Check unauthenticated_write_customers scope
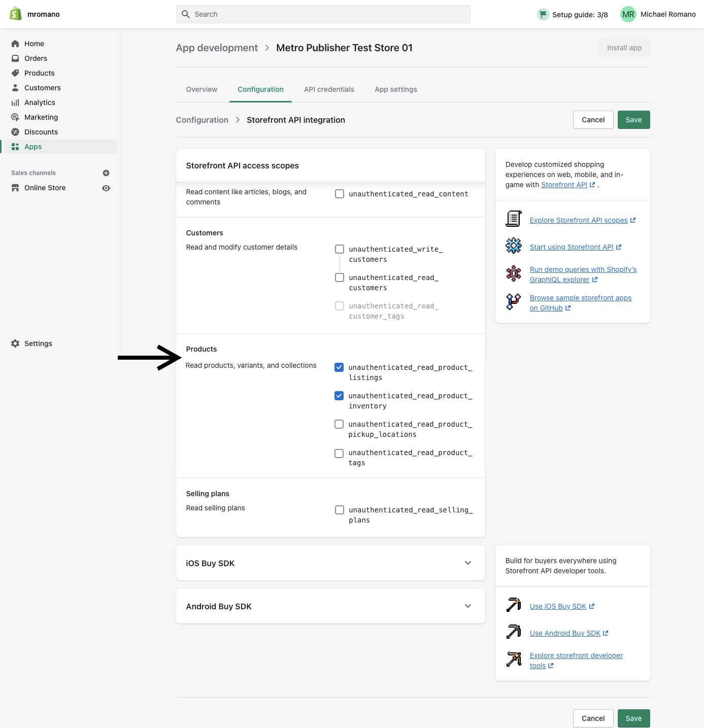This screenshot has height=728, width=704. (340, 249)
